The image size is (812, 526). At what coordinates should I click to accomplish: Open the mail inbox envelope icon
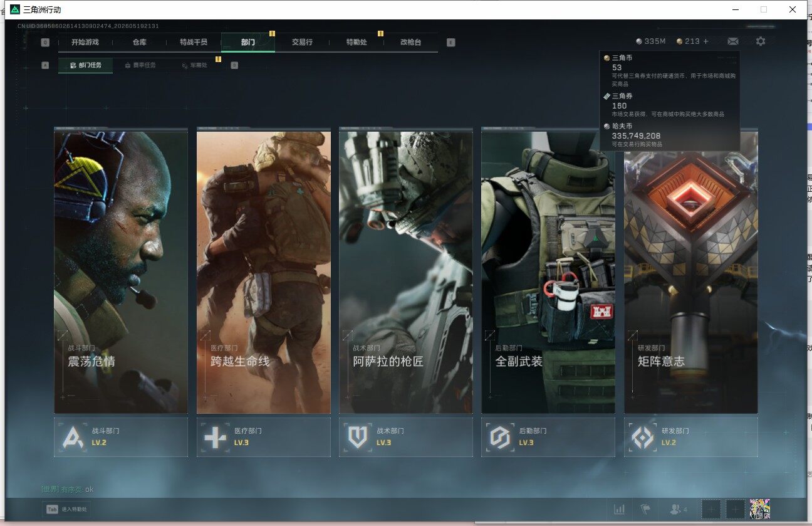tap(732, 41)
